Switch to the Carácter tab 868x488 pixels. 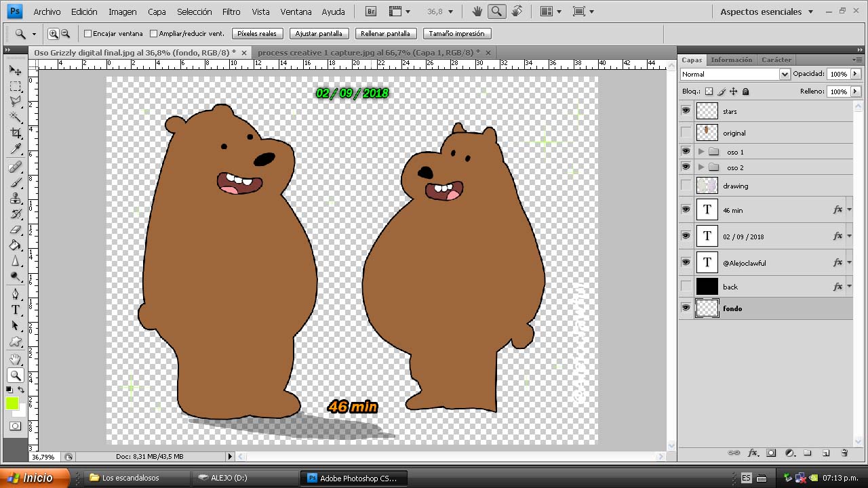776,60
